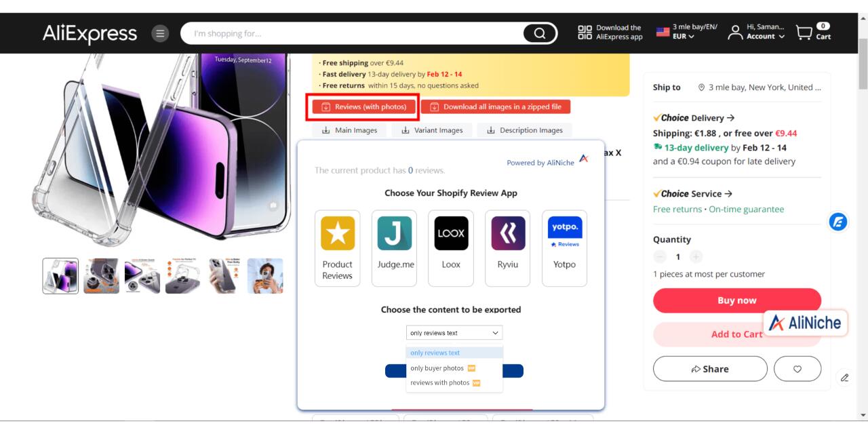Select the first product thumbnail
Viewport: 868px width, 434px height.
click(60, 276)
